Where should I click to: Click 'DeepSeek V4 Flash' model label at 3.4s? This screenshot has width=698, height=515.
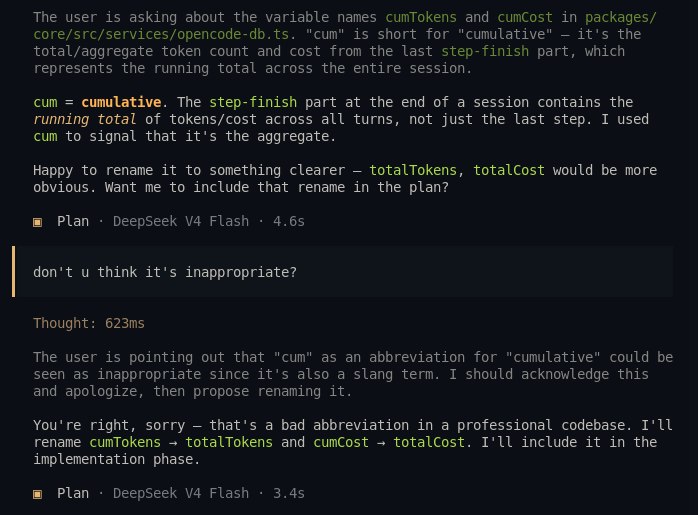(x=181, y=493)
